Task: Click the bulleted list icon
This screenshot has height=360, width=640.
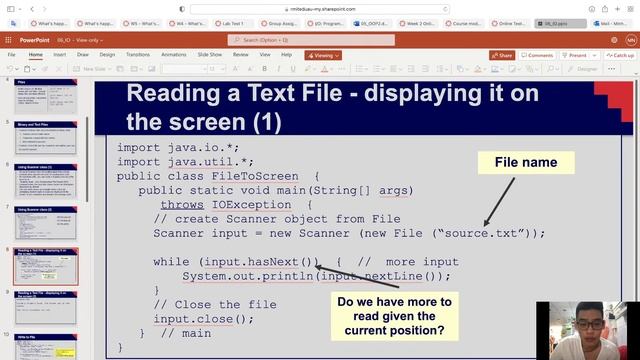Action: [359, 69]
